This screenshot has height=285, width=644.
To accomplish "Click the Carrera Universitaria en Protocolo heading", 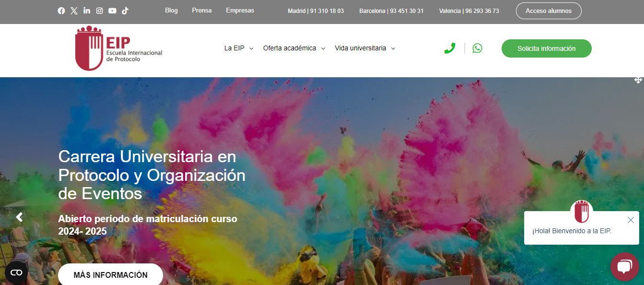I will click(x=152, y=175).
